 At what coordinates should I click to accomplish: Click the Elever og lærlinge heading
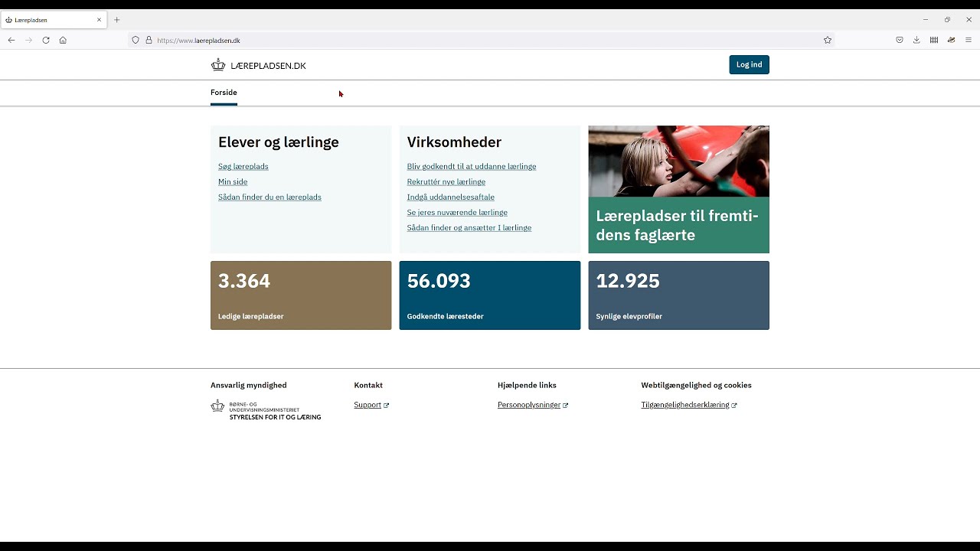[279, 142]
